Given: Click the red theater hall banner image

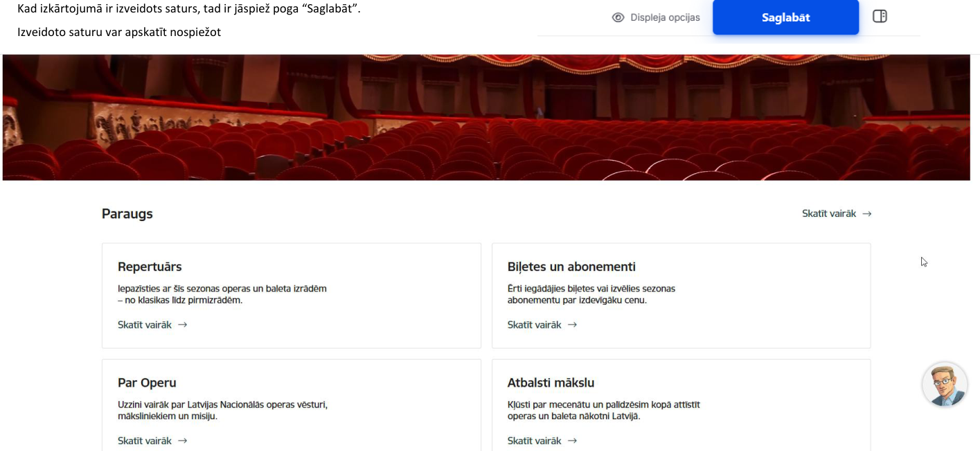Looking at the screenshot, I should point(486,117).
